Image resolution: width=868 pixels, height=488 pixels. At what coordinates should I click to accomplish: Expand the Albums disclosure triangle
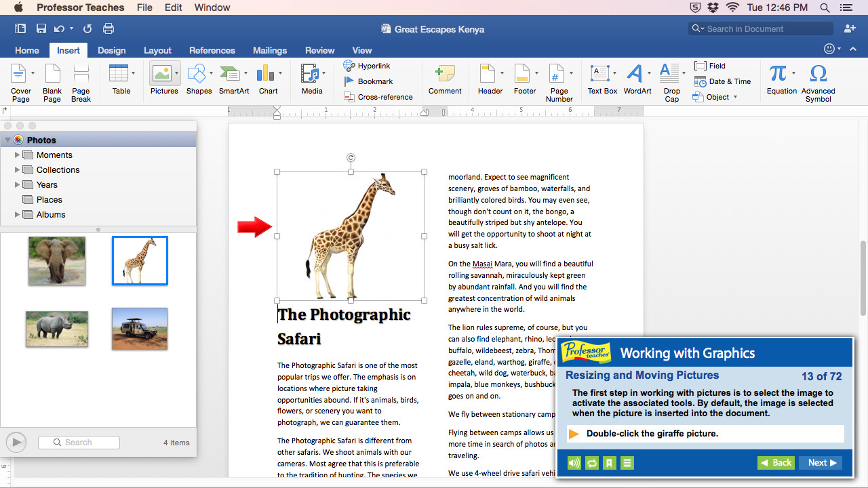(18, 215)
